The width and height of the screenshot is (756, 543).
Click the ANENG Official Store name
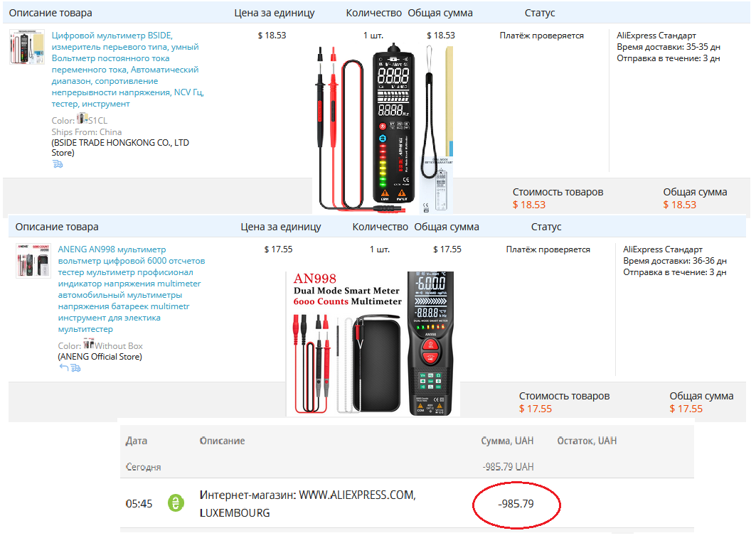point(100,357)
